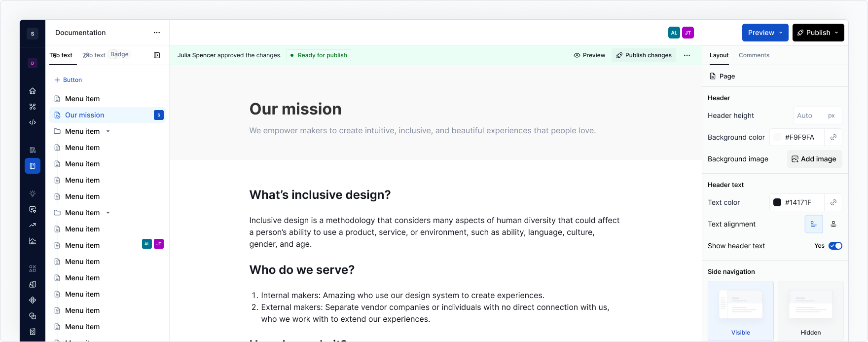Viewport: 868px width, 342px height.
Task: Choose the Hidden side navigation option
Action: click(811, 311)
